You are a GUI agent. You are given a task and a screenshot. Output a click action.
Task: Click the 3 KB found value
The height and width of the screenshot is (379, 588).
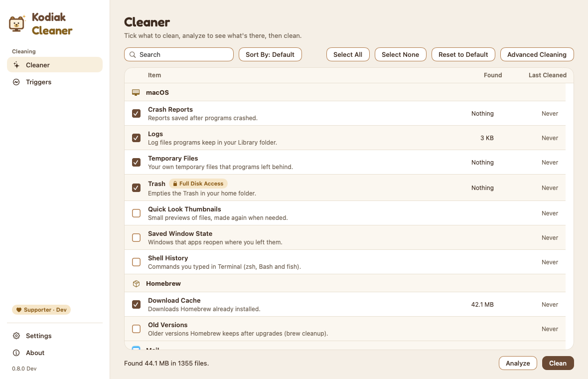coord(487,138)
